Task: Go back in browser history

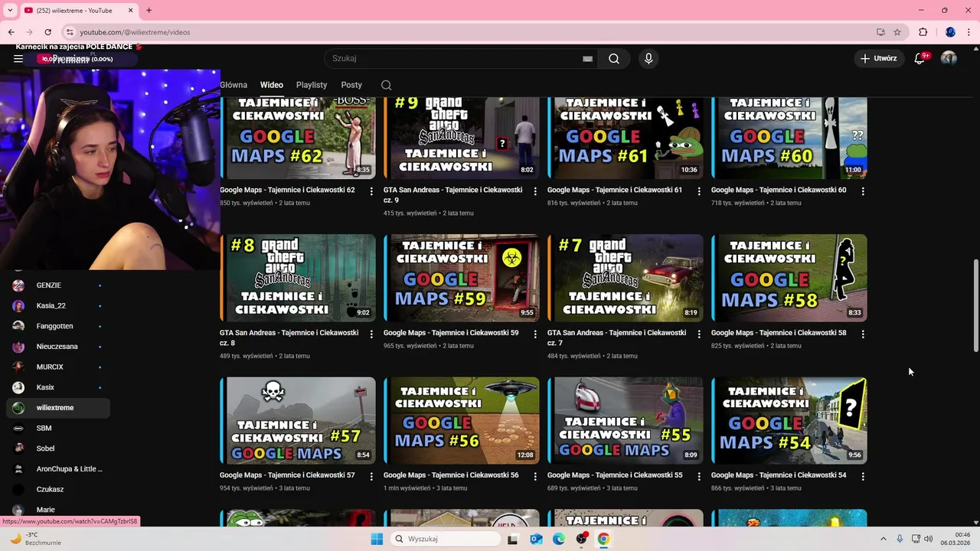Action: pyautogui.click(x=11, y=32)
